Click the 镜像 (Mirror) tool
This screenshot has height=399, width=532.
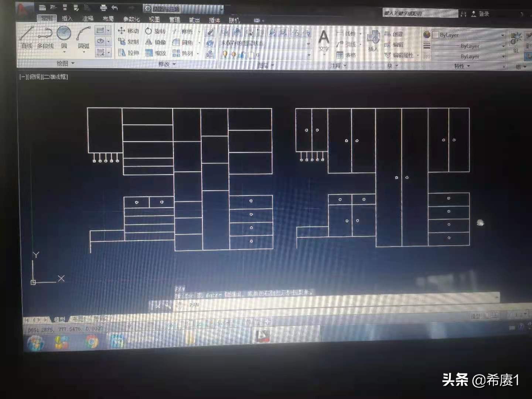155,42
